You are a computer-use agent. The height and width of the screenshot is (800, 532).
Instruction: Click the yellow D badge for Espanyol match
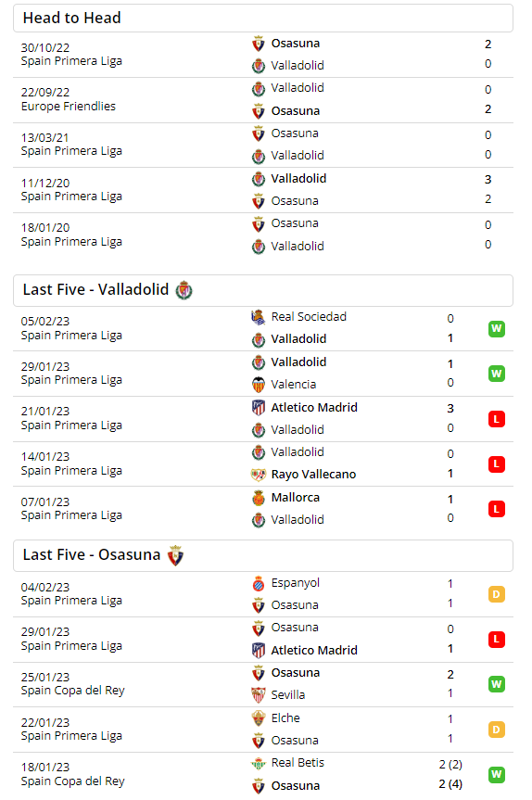496,594
